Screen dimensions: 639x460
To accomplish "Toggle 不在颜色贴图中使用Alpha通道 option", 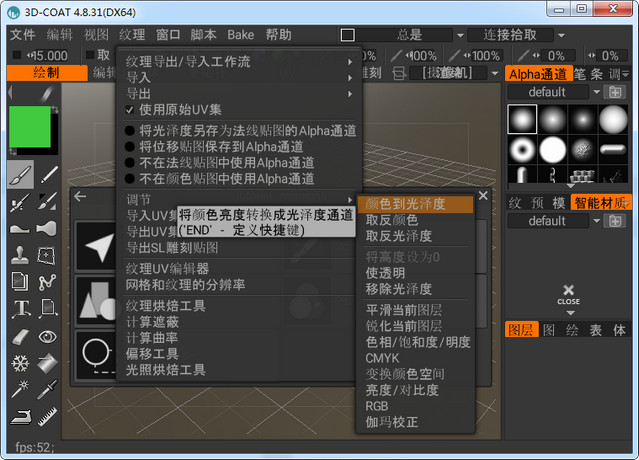I will click(x=130, y=178).
